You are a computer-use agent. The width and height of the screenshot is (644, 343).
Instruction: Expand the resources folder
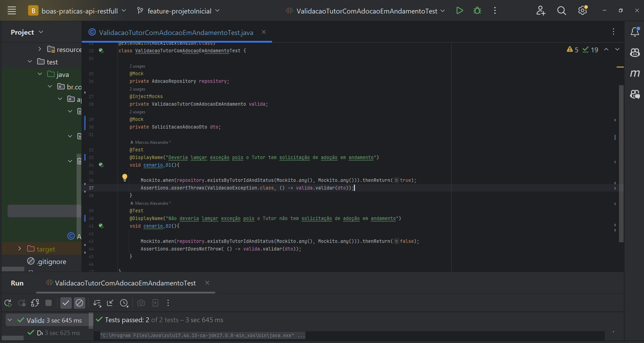pos(40,49)
